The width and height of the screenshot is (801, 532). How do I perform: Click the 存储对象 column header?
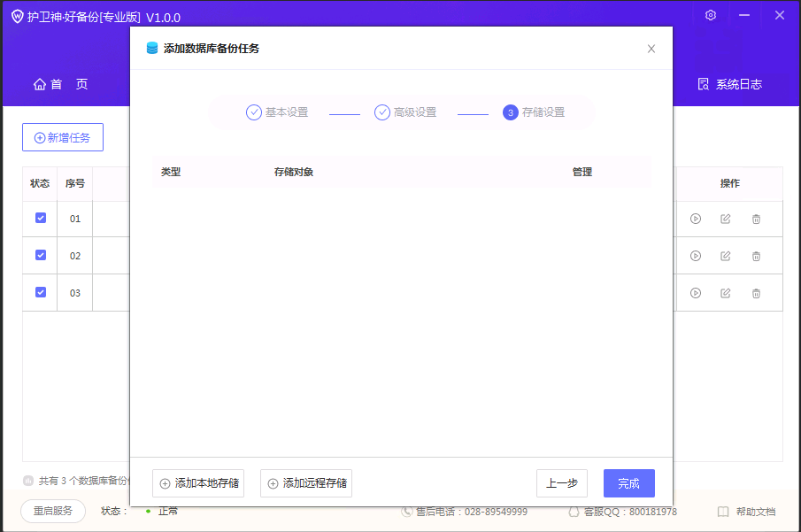[x=293, y=172]
